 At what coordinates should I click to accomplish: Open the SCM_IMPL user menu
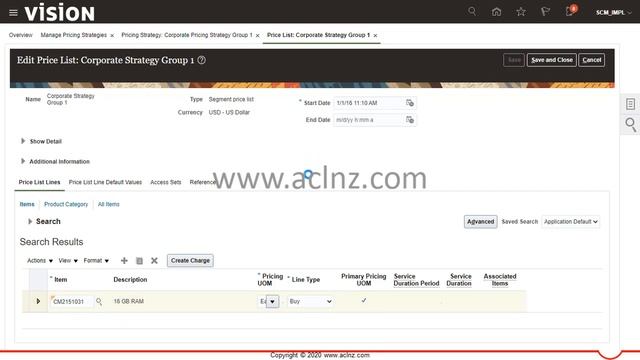click(613, 13)
